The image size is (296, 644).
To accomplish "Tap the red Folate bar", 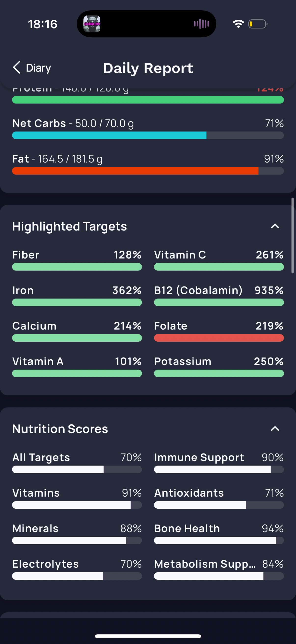I will coord(219,338).
